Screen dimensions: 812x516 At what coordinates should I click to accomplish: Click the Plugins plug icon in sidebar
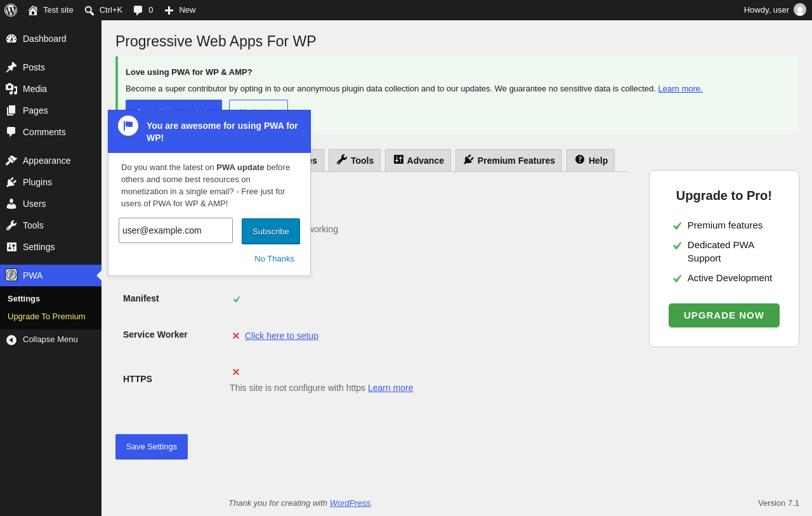11,182
